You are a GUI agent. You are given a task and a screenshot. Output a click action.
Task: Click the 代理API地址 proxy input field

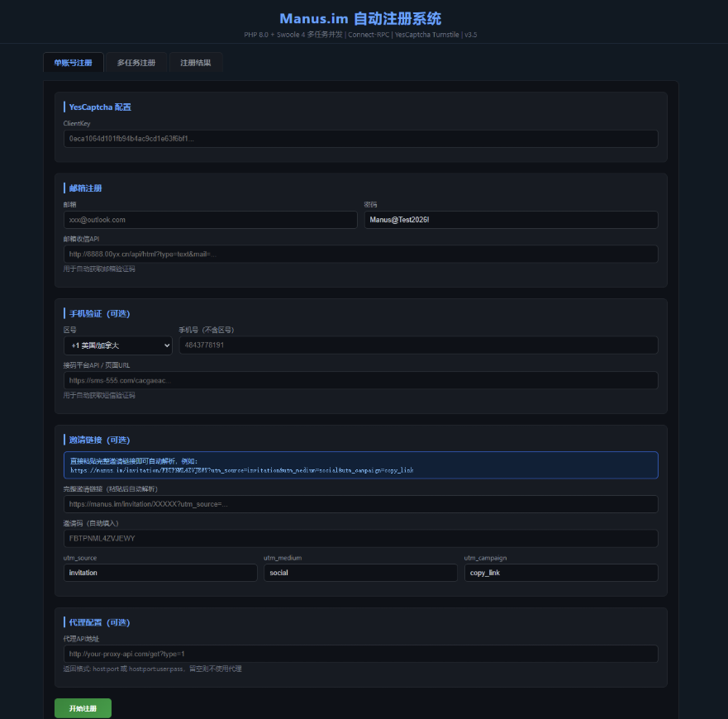[360, 654]
